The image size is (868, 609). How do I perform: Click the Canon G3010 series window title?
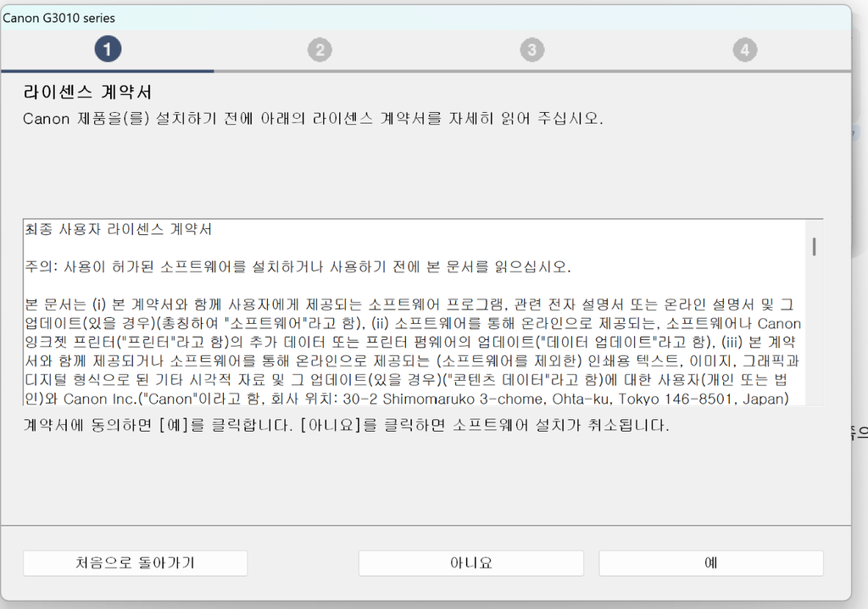tap(58, 18)
